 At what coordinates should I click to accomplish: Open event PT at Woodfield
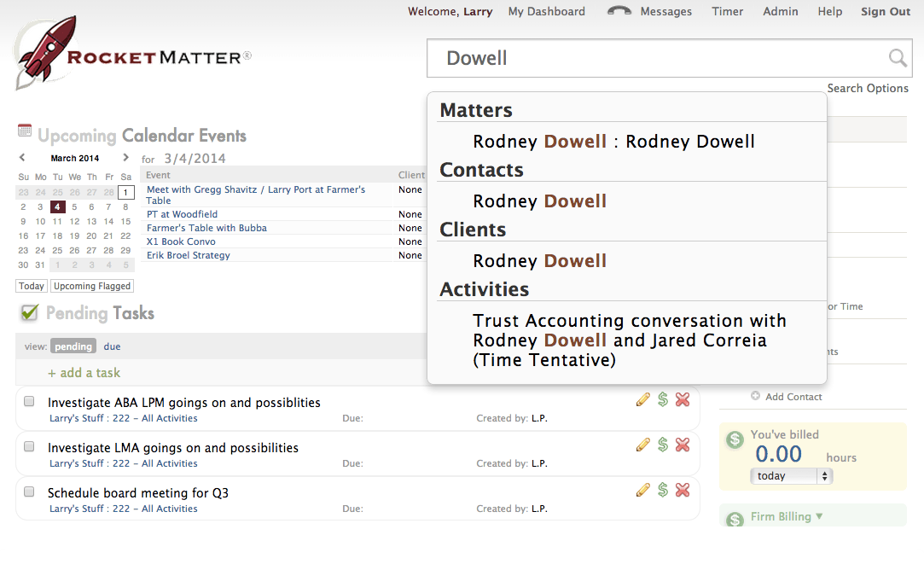coord(182,214)
